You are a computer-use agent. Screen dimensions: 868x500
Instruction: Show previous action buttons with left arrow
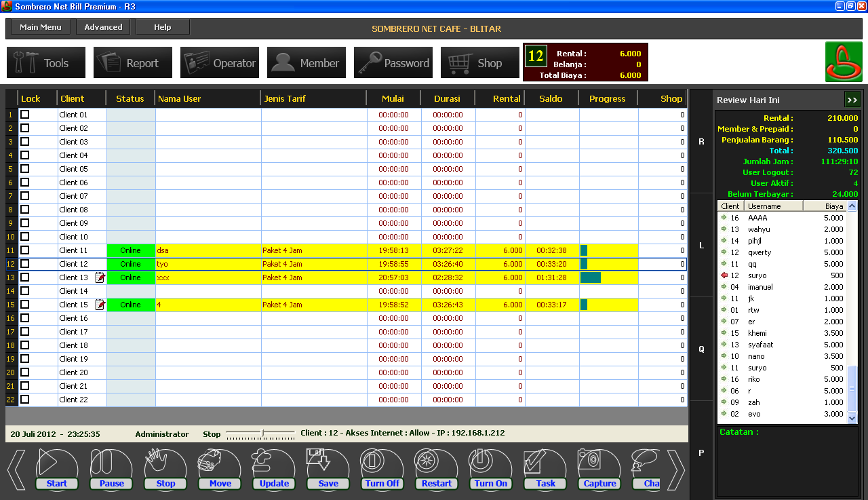tap(16, 469)
